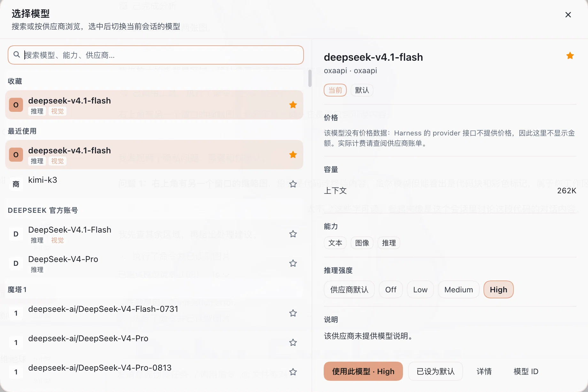Image resolution: width=588 pixels, height=392 pixels.
Task: Set reasoning strength to Medium
Action: (x=459, y=289)
